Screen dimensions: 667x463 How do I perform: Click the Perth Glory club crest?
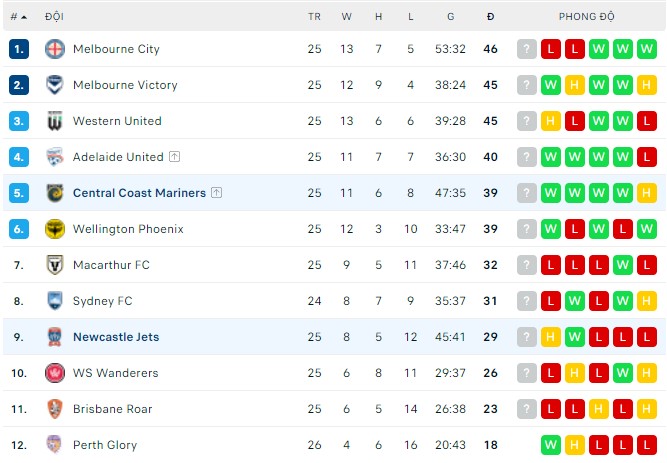[55, 445]
